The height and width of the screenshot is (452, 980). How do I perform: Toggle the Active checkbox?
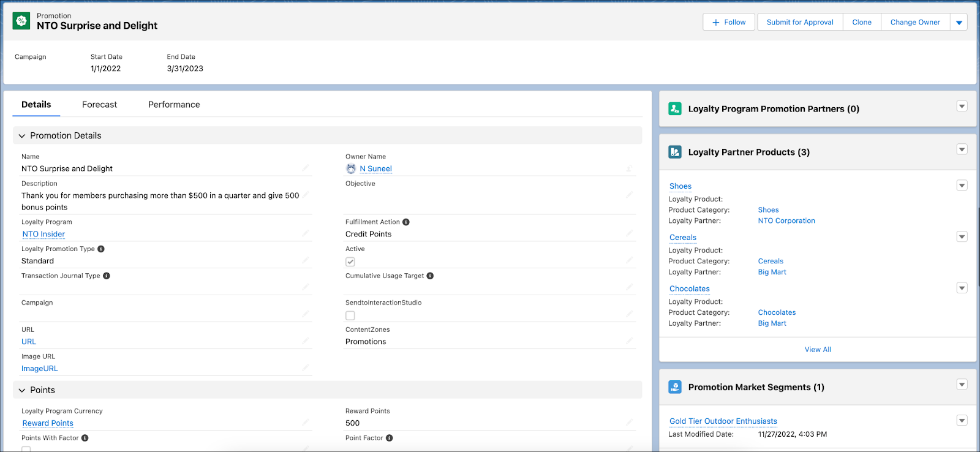[350, 262]
